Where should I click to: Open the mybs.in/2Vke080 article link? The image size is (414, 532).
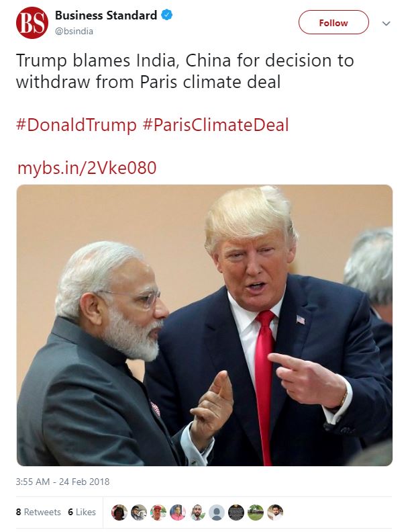[x=87, y=167]
